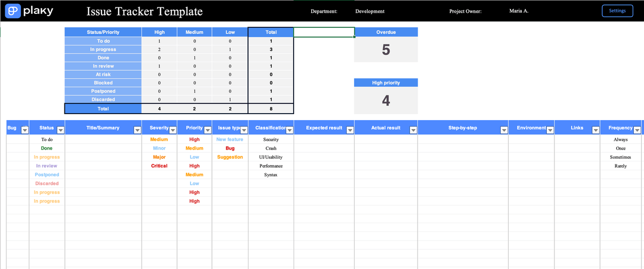This screenshot has width=644, height=269.
Task: Click the Severity column filter arrow
Action: pyautogui.click(x=173, y=130)
